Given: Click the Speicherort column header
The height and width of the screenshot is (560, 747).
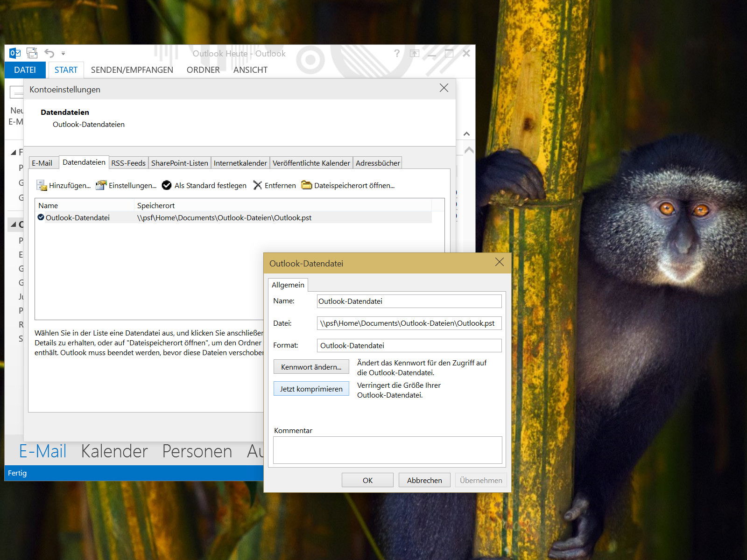Looking at the screenshot, I should click(282, 205).
